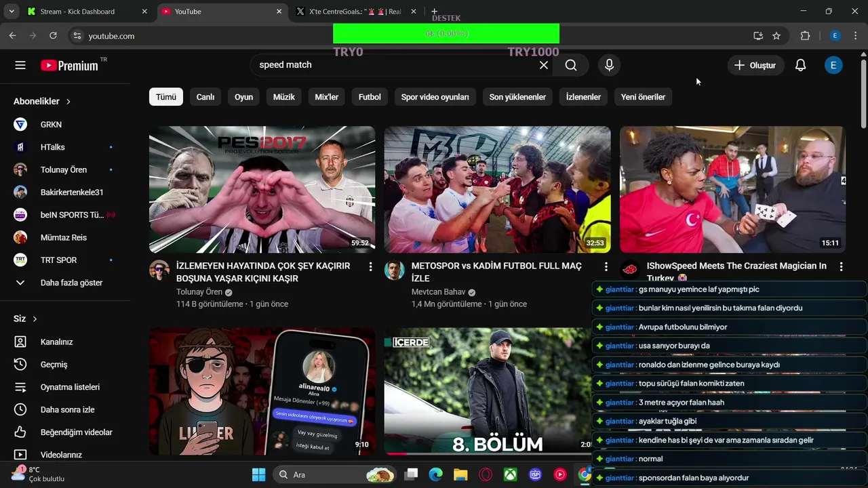This screenshot has height=488, width=868.
Task: Go back with the browser arrow
Action: pyautogui.click(x=13, y=36)
